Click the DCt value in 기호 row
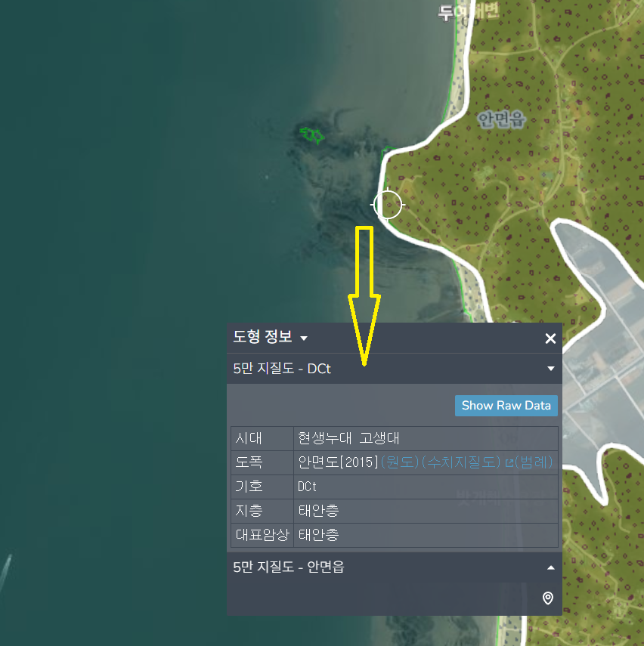 click(x=307, y=486)
